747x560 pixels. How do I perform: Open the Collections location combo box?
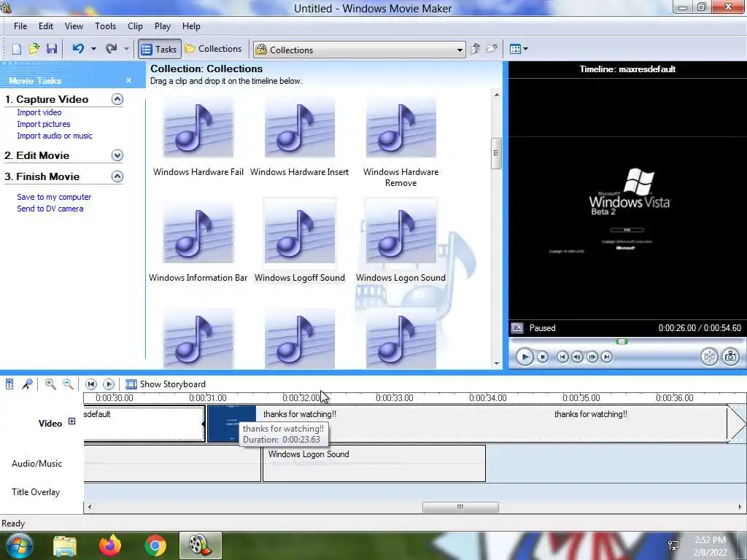(360, 50)
